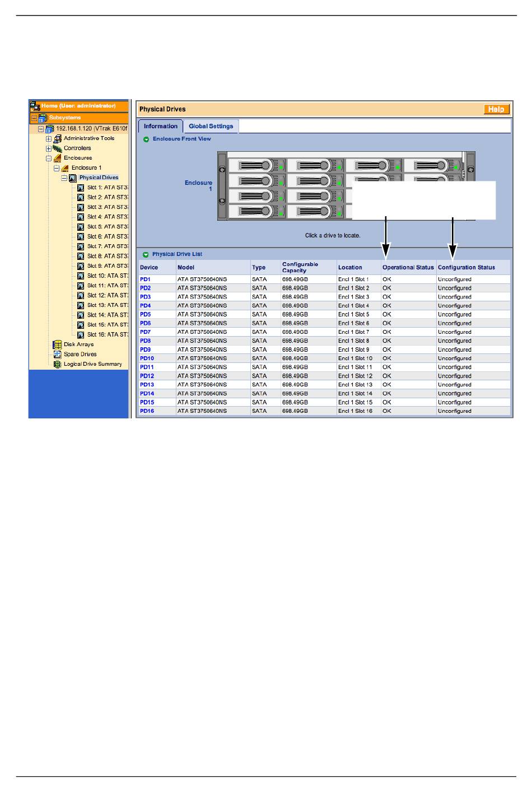Collapse the Enclosure 1 node
The height and width of the screenshot is (792, 532).
tap(57, 168)
